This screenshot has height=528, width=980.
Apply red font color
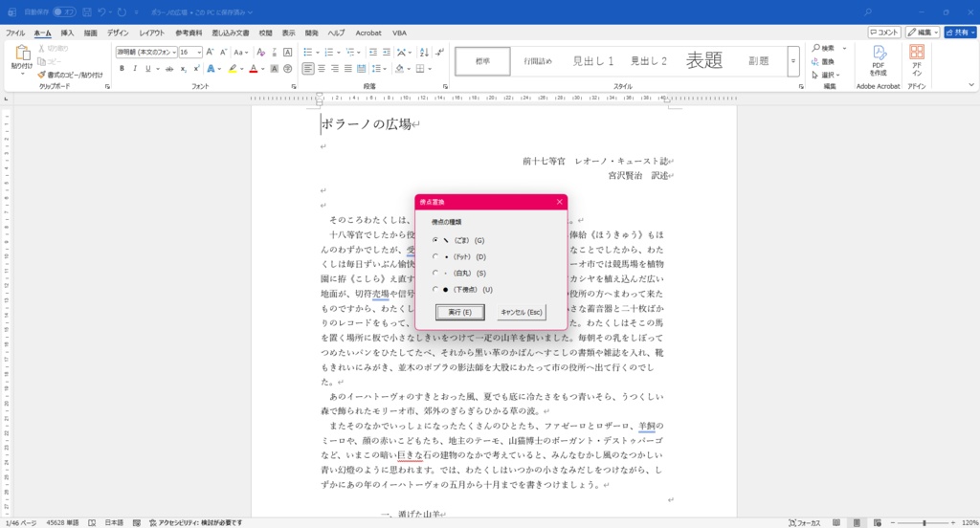point(253,69)
